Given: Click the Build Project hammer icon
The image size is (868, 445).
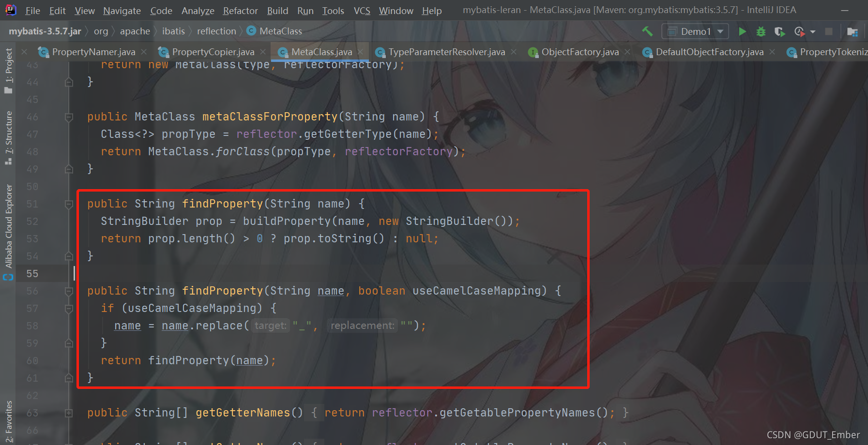Looking at the screenshot, I should [647, 31].
